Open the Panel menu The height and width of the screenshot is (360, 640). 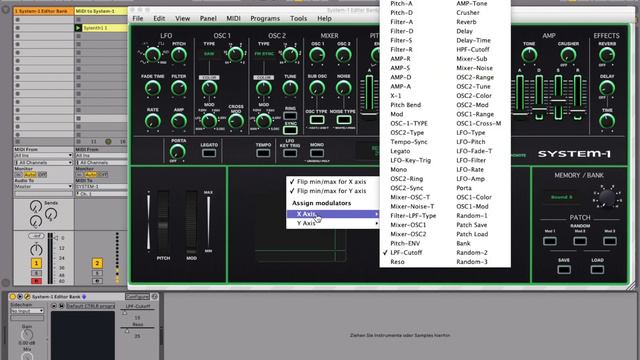(208, 18)
